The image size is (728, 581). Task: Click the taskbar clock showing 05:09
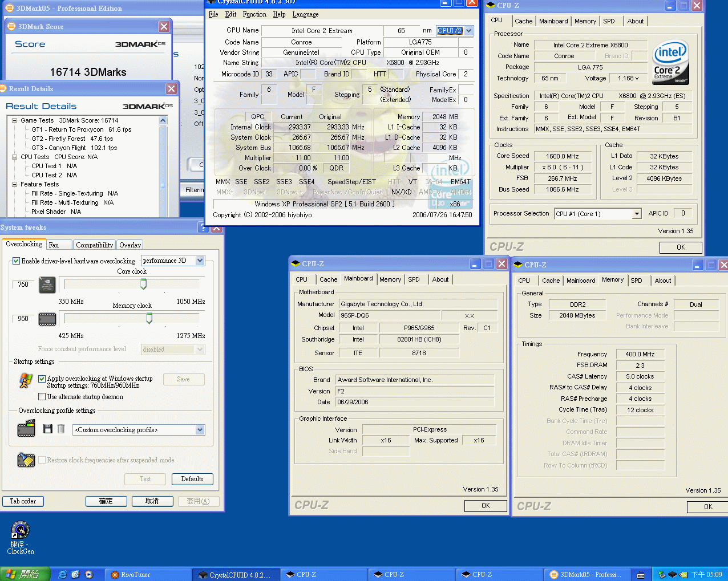(x=706, y=575)
